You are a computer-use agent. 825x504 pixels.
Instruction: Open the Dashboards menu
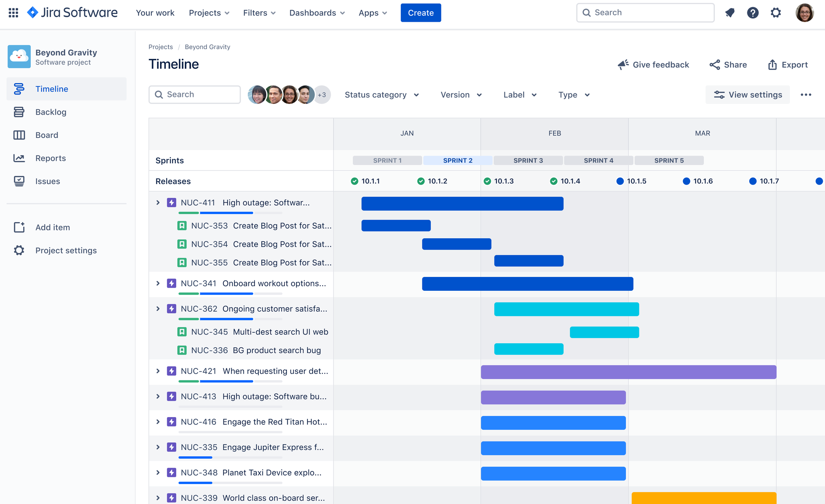[x=316, y=12]
